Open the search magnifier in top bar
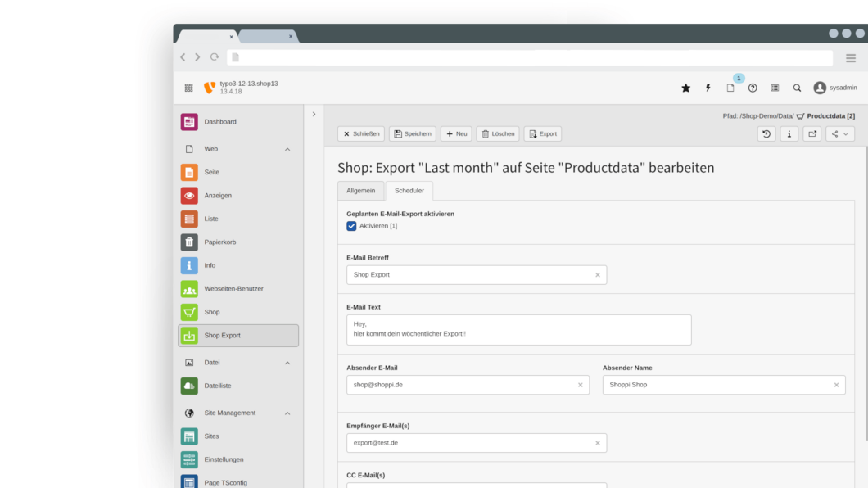 click(797, 88)
